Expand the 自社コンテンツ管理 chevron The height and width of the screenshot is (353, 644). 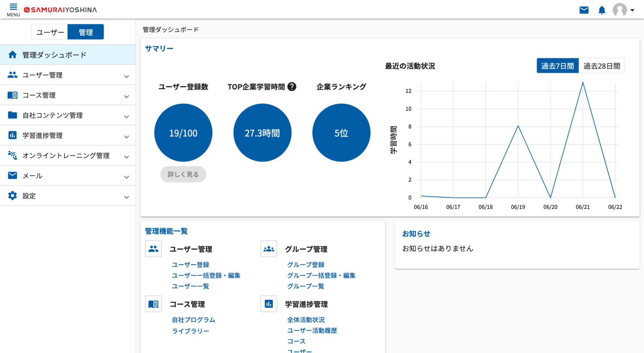click(126, 116)
